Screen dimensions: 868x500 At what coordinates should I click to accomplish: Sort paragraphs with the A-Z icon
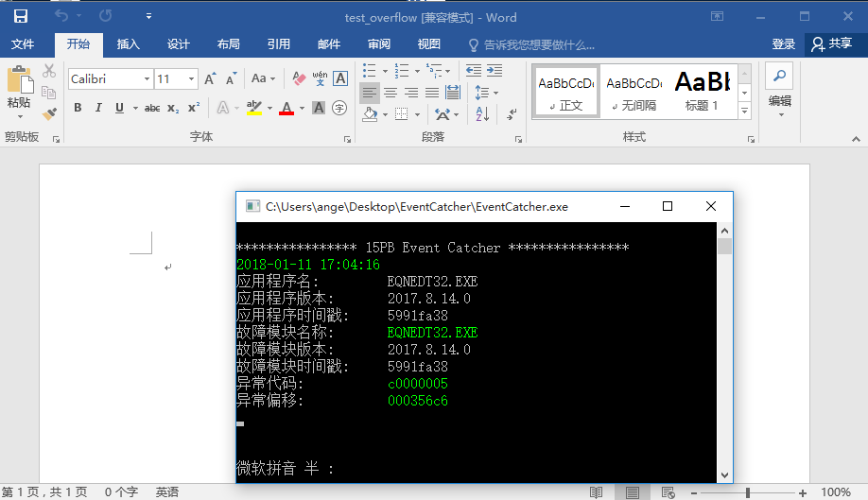[x=482, y=114]
